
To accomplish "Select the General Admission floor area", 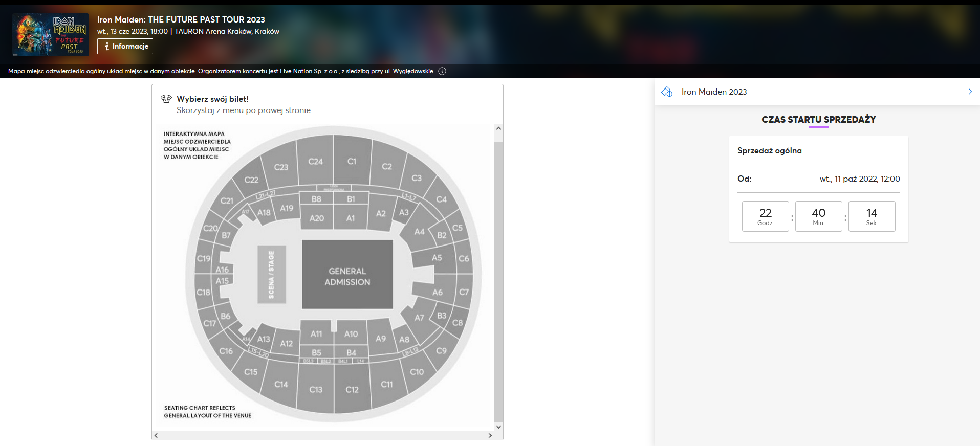I will tap(347, 275).
